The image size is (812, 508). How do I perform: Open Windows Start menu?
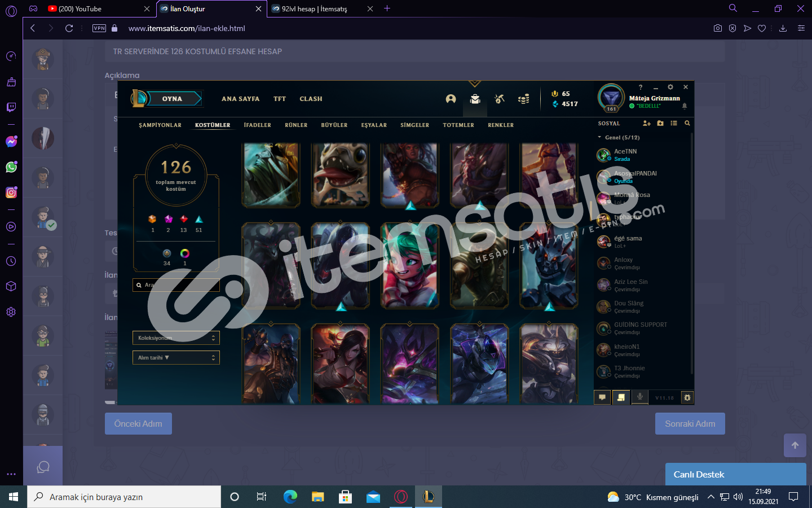tap(14, 497)
